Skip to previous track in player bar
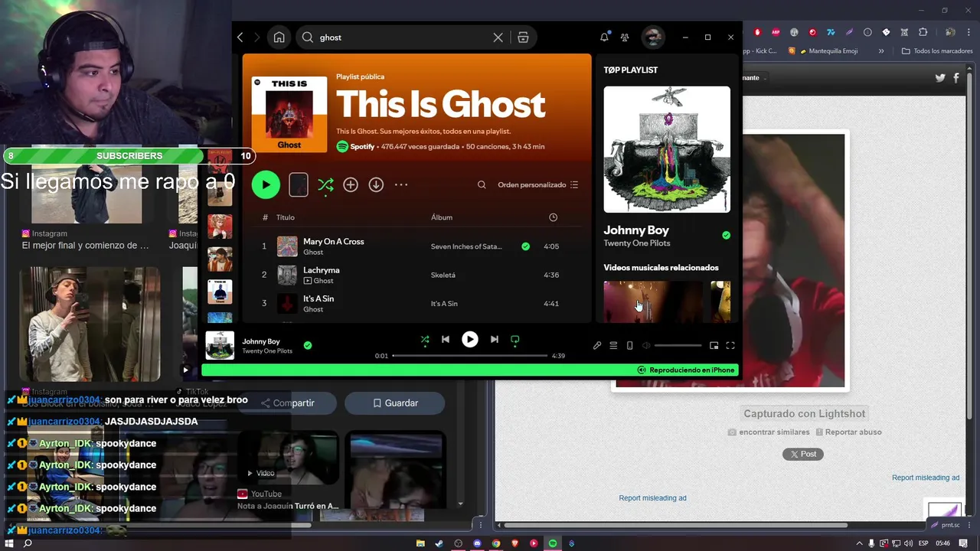The image size is (980, 551). pyautogui.click(x=446, y=339)
